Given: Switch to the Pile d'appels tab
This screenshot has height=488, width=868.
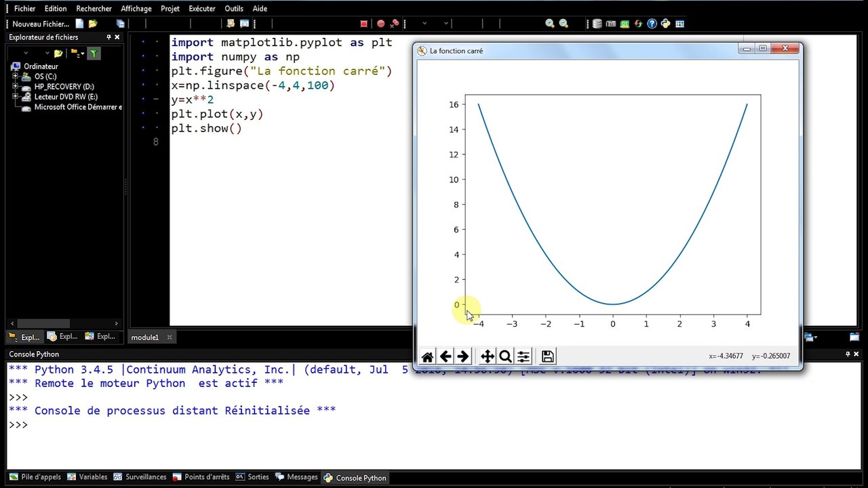Looking at the screenshot, I should pyautogui.click(x=35, y=477).
